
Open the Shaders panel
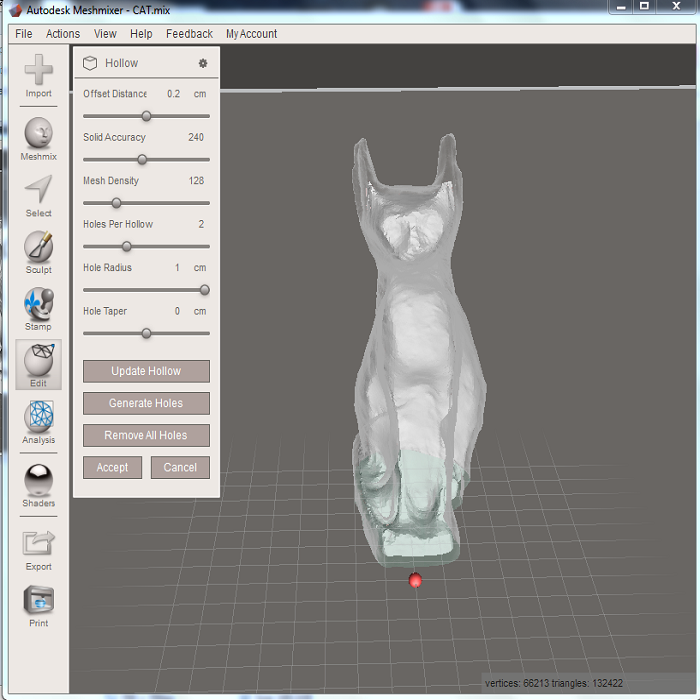click(38, 486)
